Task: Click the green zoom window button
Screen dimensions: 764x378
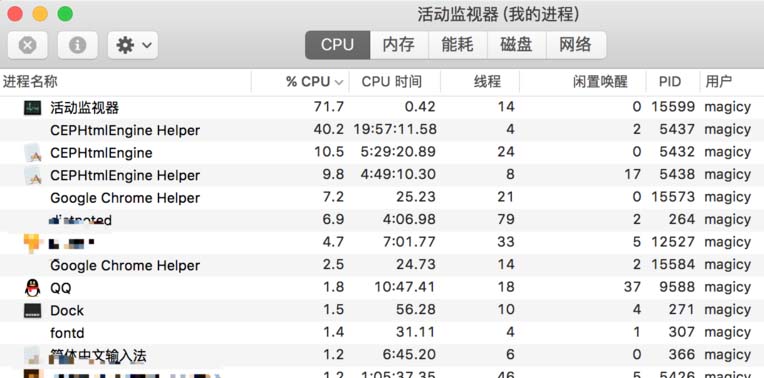Action: (x=65, y=14)
